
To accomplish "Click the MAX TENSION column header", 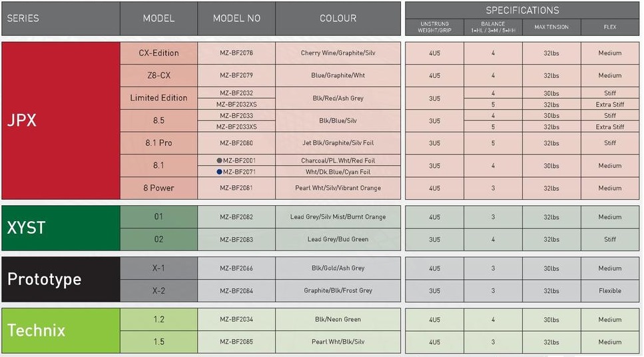I will pos(551,27).
